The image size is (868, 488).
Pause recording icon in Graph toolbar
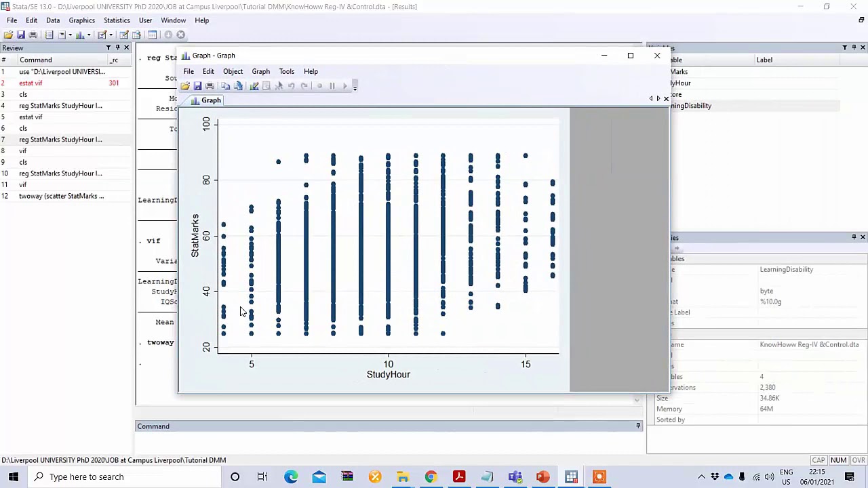click(332, 86)
